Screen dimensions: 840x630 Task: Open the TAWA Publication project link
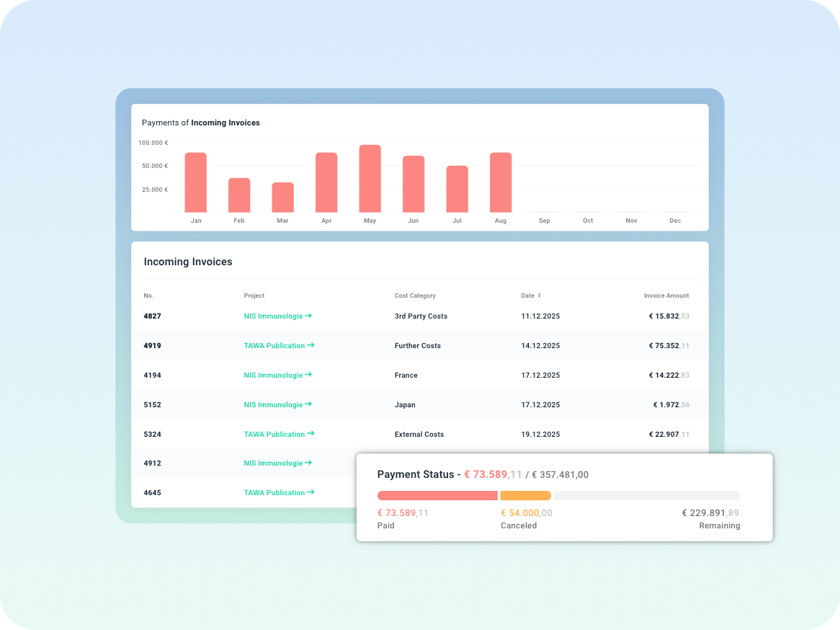click(x=276, y=345)
